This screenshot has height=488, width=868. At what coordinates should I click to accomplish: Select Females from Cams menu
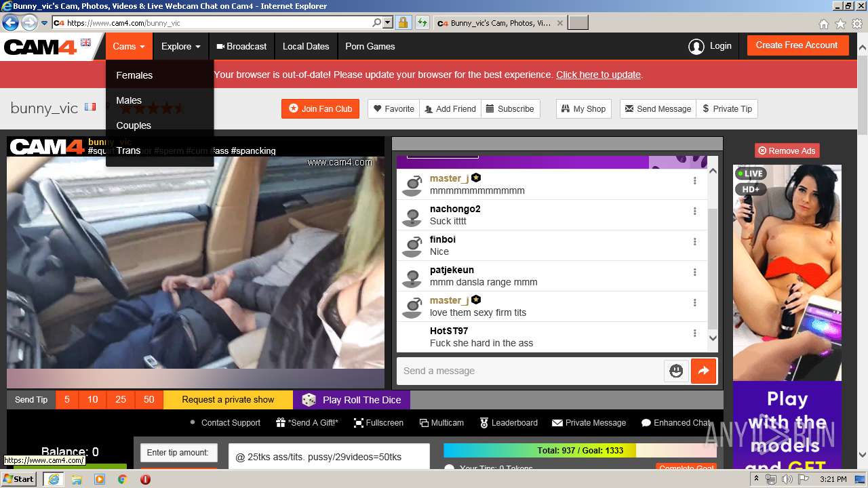point(134,75)
